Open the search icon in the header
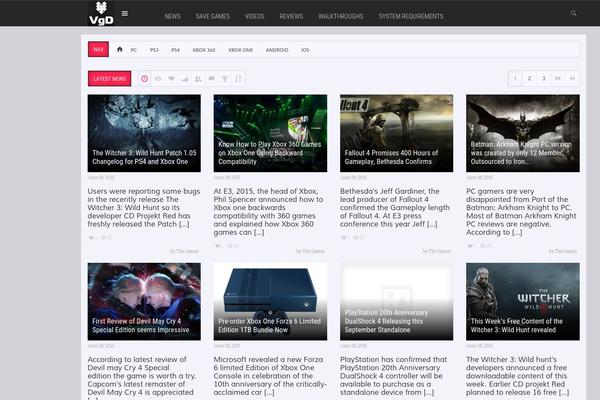 click(573, 13)
